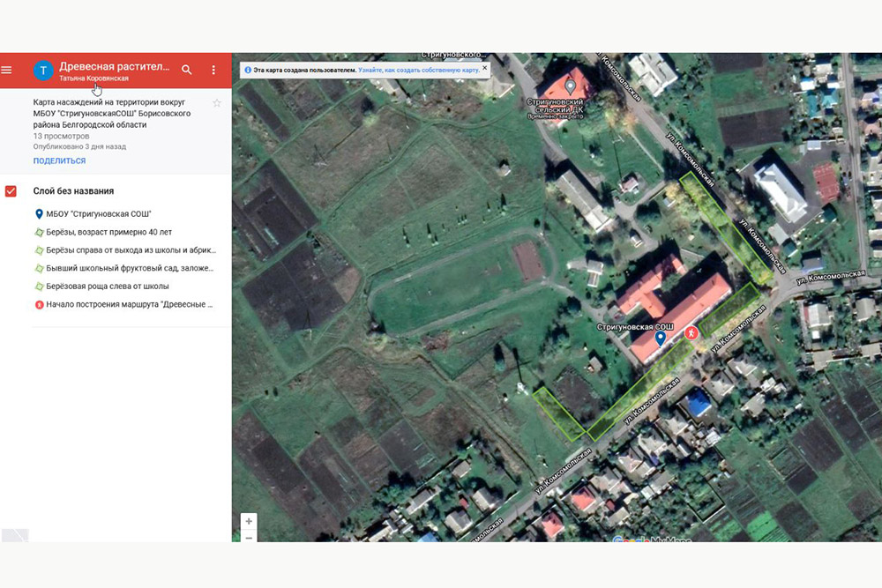Click the ПОДЕЛИТЬСЯ share link
This screenshot has height=588, width=882.
click(59, 161)
